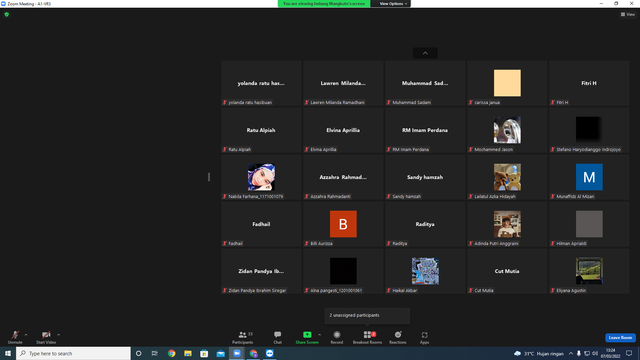This screenshot has height=360, width=640.
Task: Select Fitri H's participant tile
Action: click(x=589, y=83)
